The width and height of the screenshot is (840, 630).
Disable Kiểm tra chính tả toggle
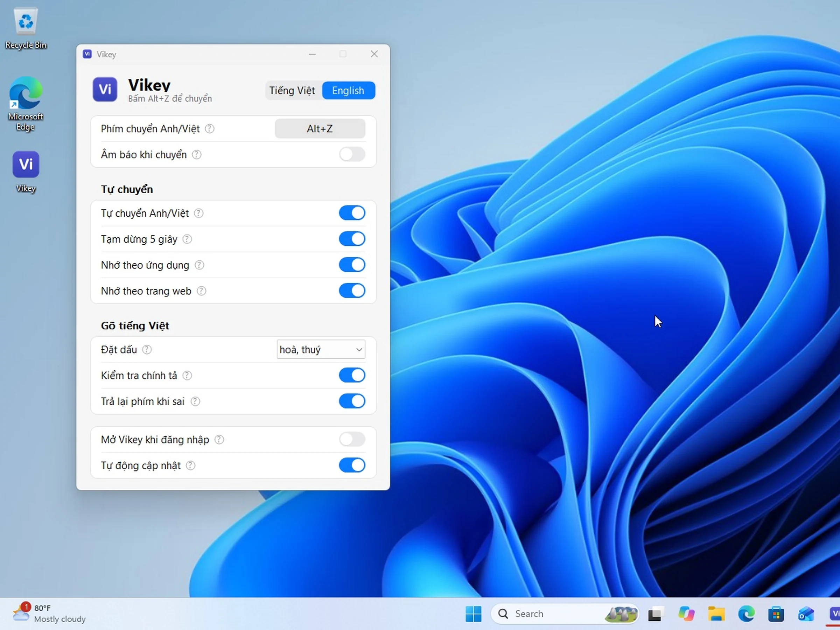click(x=352, y=375)
